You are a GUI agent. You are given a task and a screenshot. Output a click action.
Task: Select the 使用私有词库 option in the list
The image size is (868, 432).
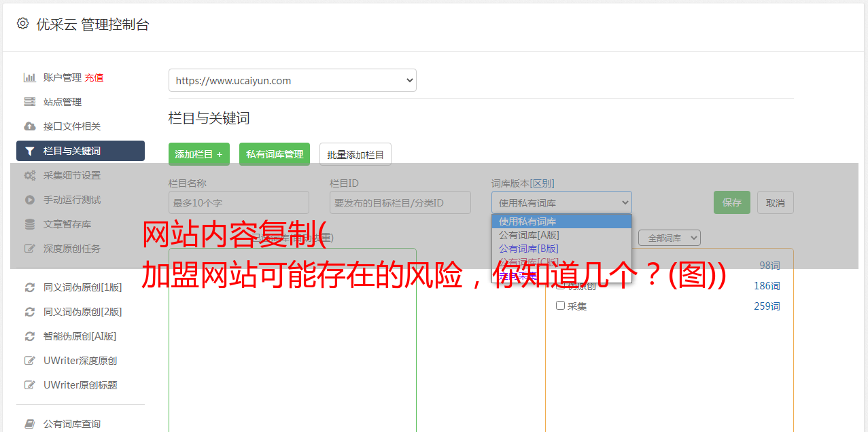coord(561,221)
